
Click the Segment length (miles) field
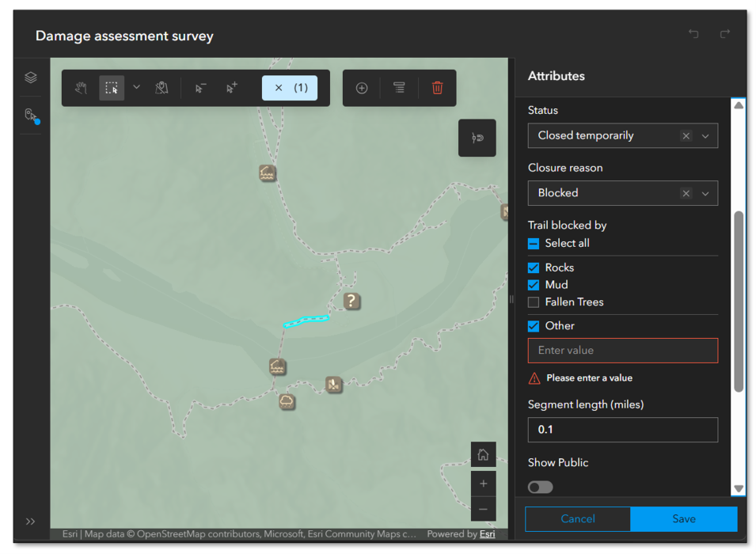coord(622,430)
